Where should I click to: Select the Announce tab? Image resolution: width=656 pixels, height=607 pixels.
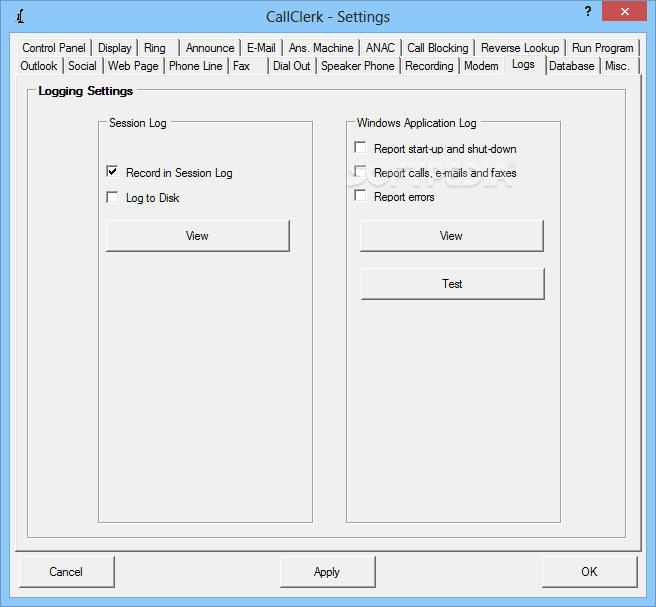[x=210, y=48]
